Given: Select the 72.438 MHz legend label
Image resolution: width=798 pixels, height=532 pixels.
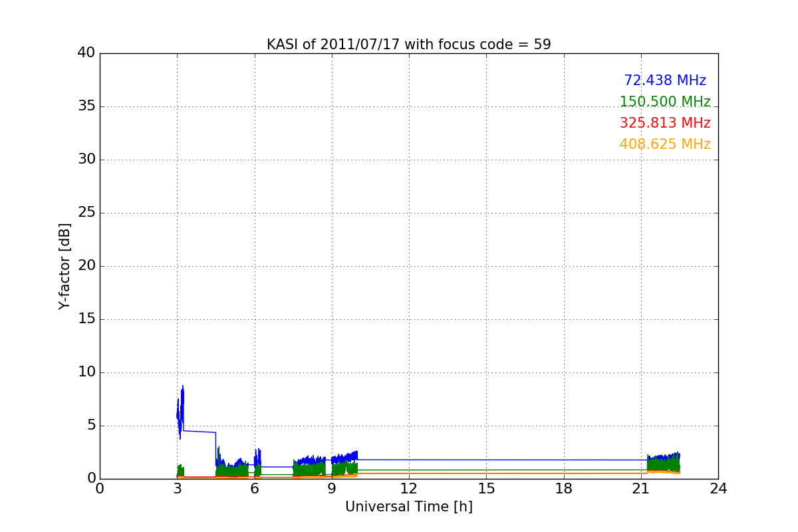Looking at the screenshot, I should click(665, 80).
